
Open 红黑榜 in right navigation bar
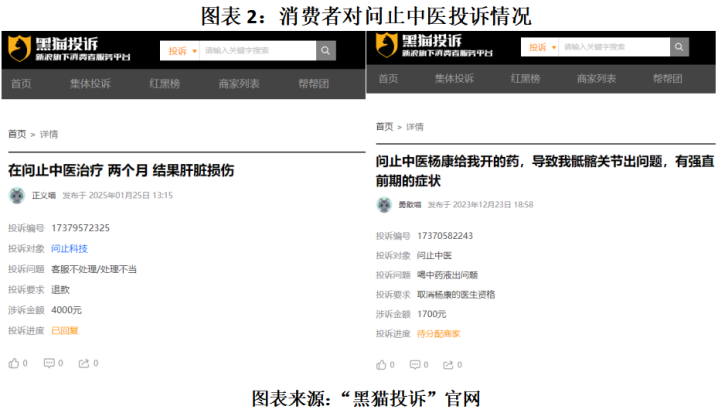pos(526,79)
